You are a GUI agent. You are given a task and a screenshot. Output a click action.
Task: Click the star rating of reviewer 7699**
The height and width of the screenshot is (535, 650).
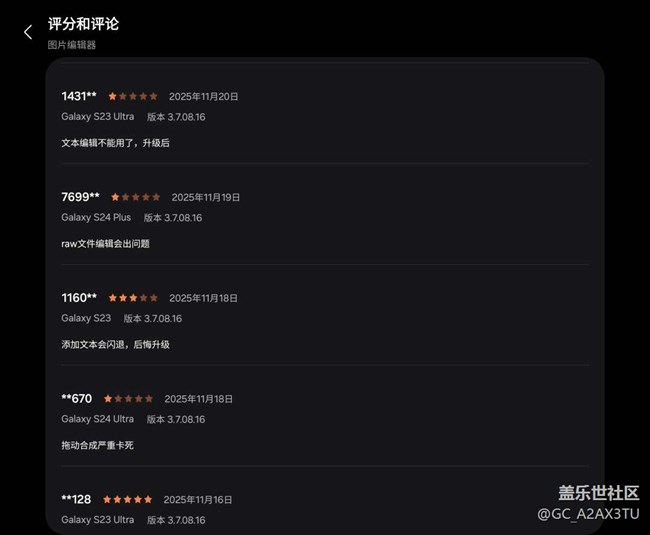pyautogui.click(x=135, y=198)
